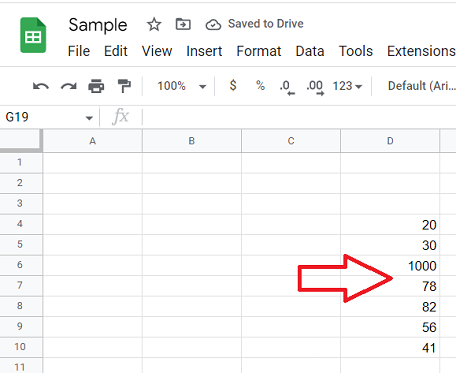Open the 100% zoom dropdown
The height and width of the screenshot is (373, 456).
click(181, 86)
